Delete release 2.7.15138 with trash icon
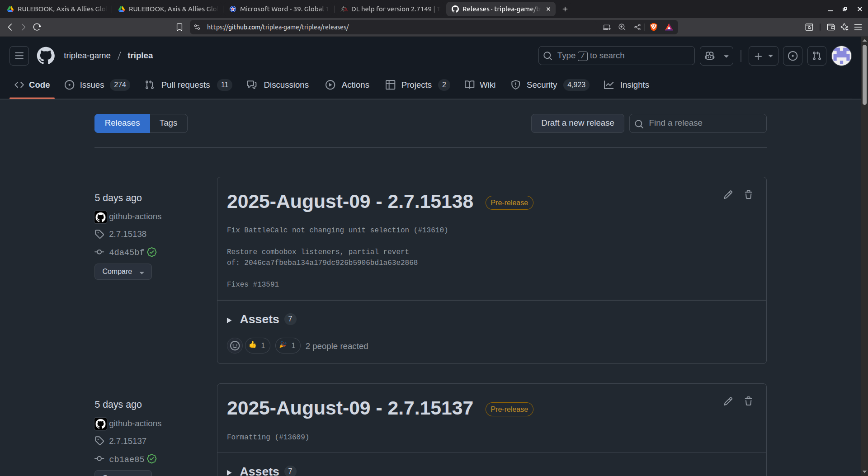The width and height of the screenshot is (868, 476). 748,195
